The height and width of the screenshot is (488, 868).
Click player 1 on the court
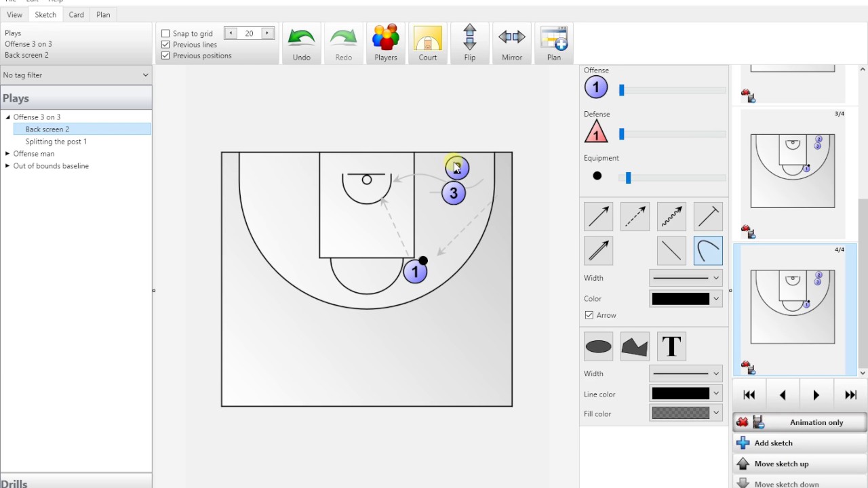coord(415,272)
